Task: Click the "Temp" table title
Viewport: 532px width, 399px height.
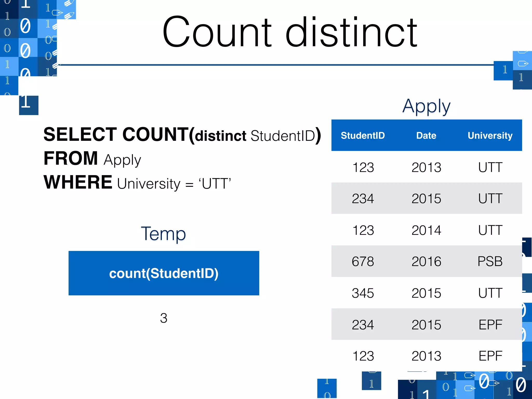Action: click(x=163, y=234)
